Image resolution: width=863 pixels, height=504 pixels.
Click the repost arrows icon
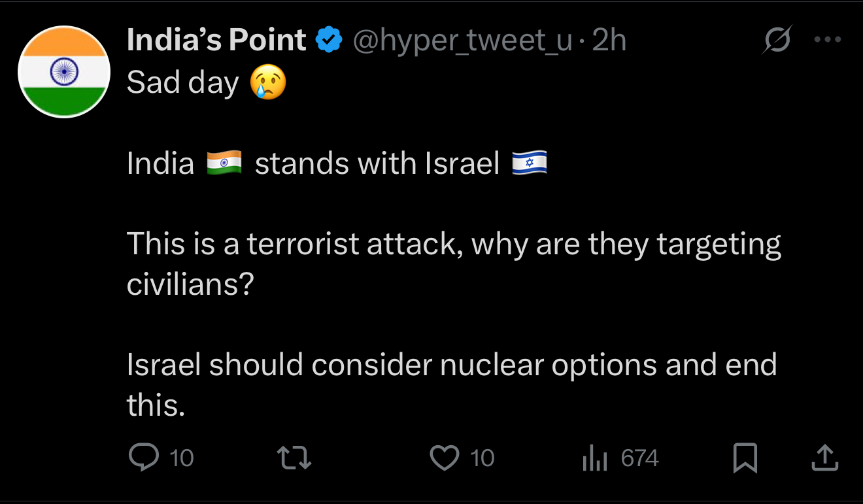click(295, 458)
